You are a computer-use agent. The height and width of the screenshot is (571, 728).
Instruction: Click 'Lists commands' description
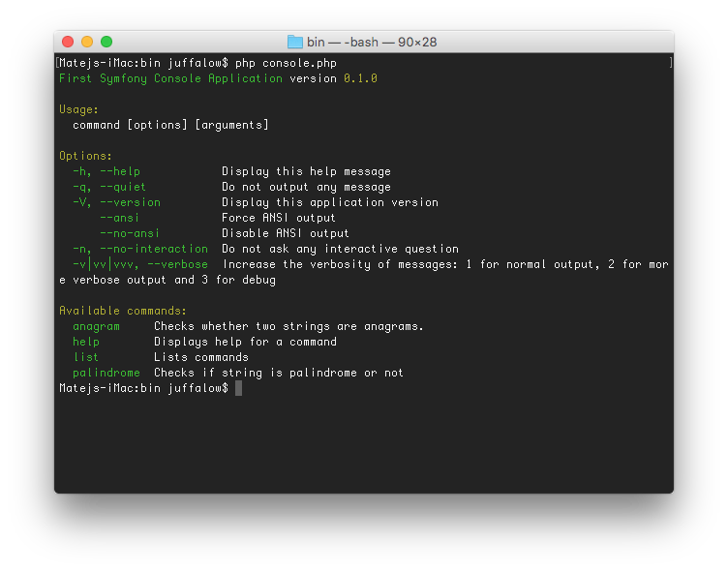pyautogui.click(x=201, y=357)
